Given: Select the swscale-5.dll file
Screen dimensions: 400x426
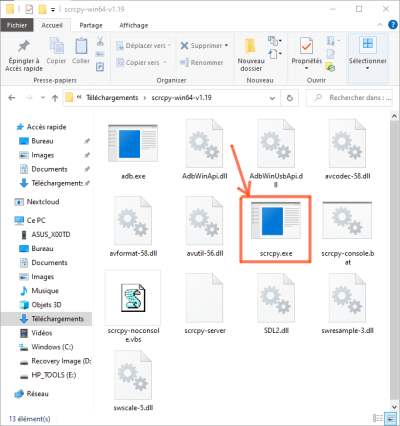Looking at the screenshot, I should [133, 381].
